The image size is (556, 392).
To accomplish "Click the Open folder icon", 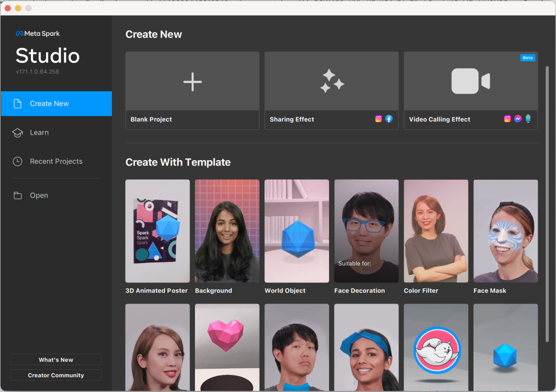I will pos(17,195).
